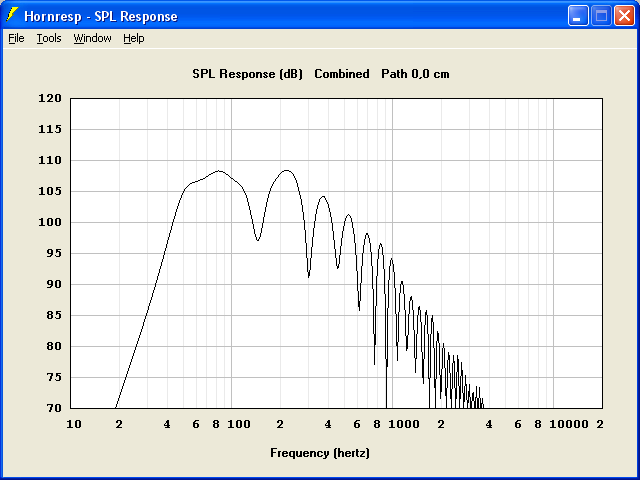640x480 pixels.
Task: Click the 'SPL Response (dB)' chart title
Action: point(247,74)
